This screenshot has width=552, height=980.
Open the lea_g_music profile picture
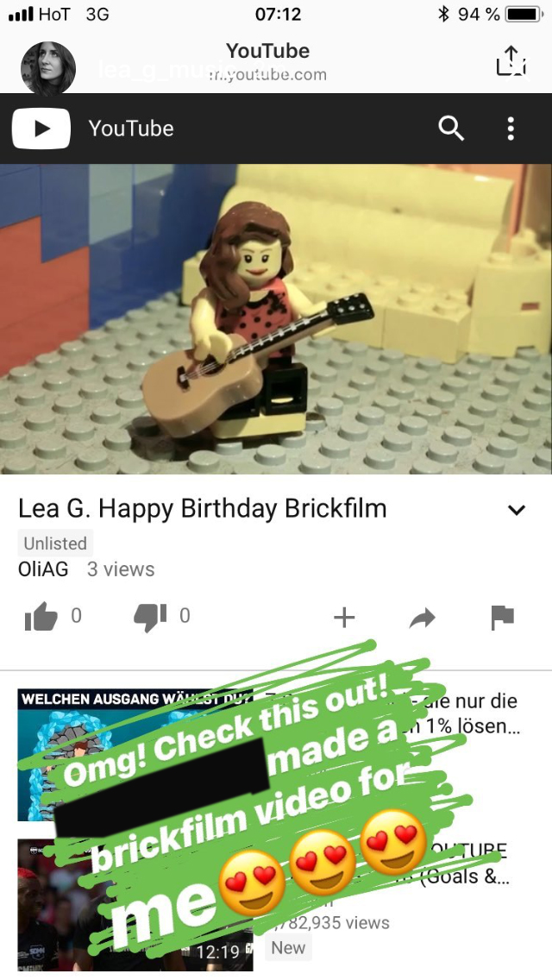click(x=48, y=69)
